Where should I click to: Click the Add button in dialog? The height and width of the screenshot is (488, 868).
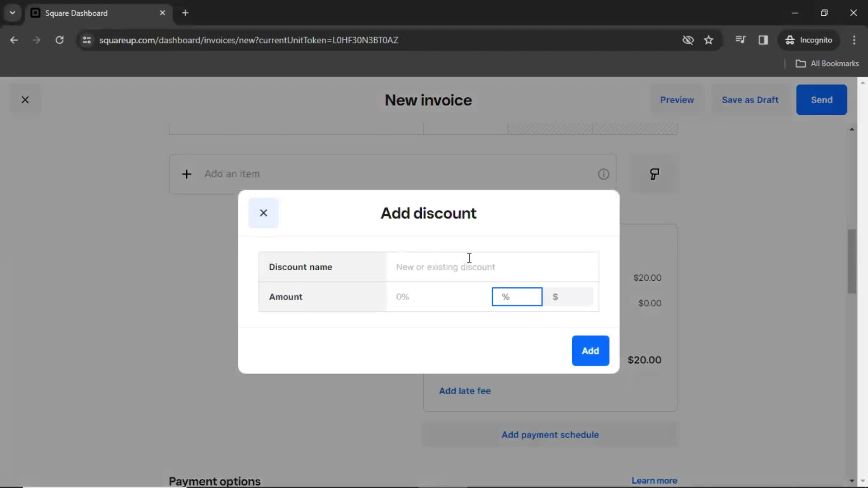point(590,351)
